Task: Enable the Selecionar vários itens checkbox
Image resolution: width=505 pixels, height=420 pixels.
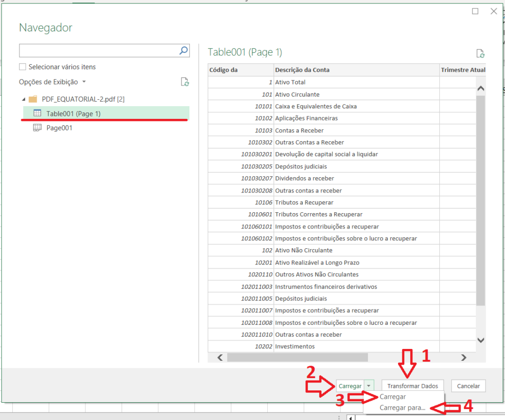Action: click(x=22, y=67)
